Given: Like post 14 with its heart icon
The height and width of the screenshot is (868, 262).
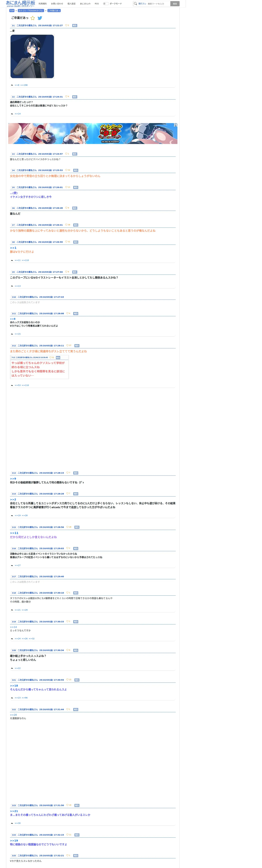Looking at the screenshot, I should pos(67,494).
